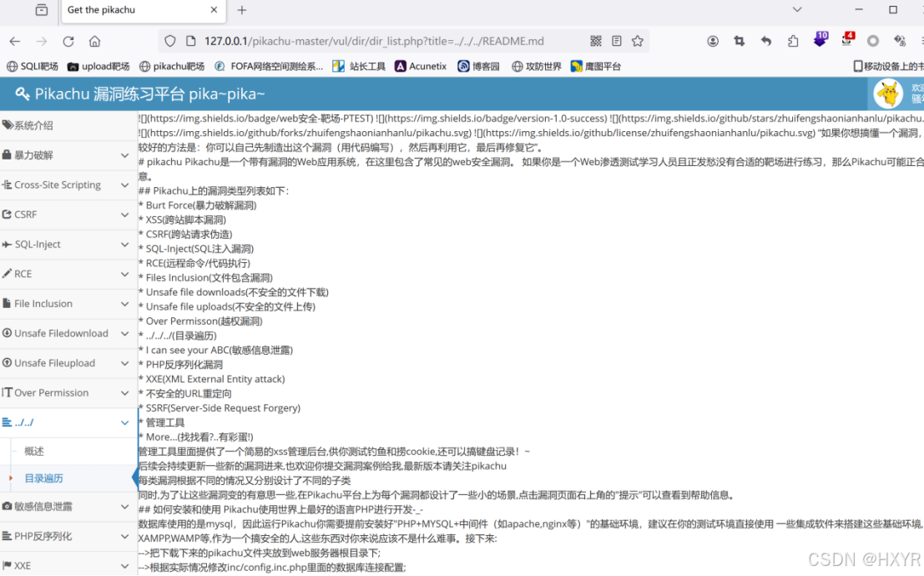This screenshot has width=924, height=576.
Task: Expand the Unsafe Fileupload chevron
Action: tap(124, 363)
